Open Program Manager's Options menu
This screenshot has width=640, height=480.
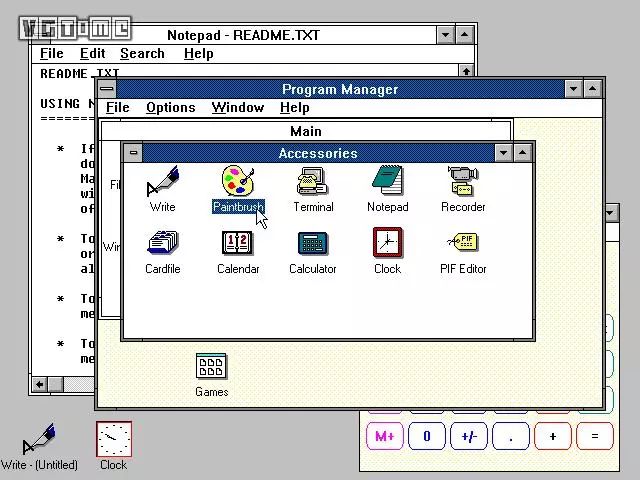tap(171, 108)
